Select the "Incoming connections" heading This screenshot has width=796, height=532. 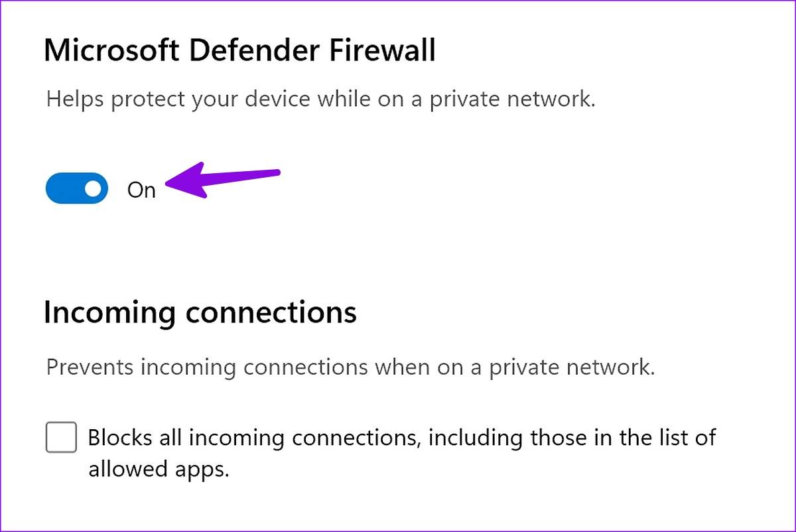click(x=200, y=312)
